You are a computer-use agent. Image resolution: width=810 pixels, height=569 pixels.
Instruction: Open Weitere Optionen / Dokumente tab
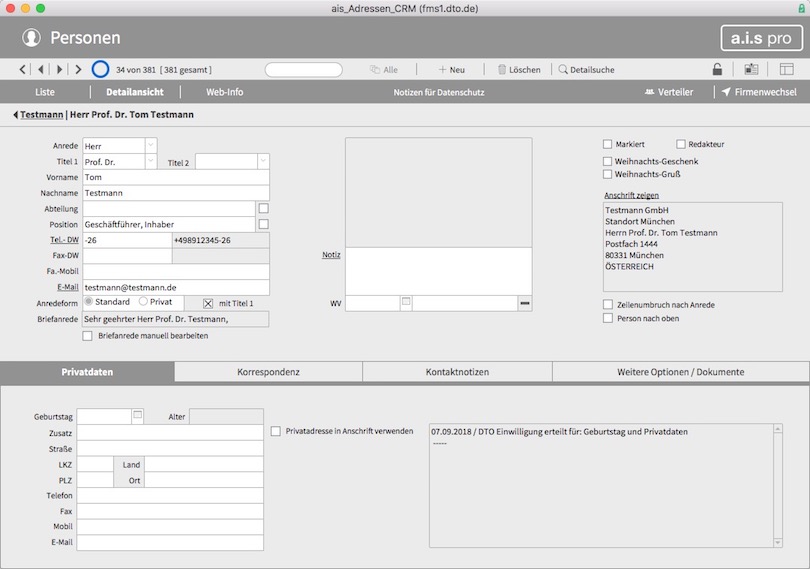[x=681, y=372]
